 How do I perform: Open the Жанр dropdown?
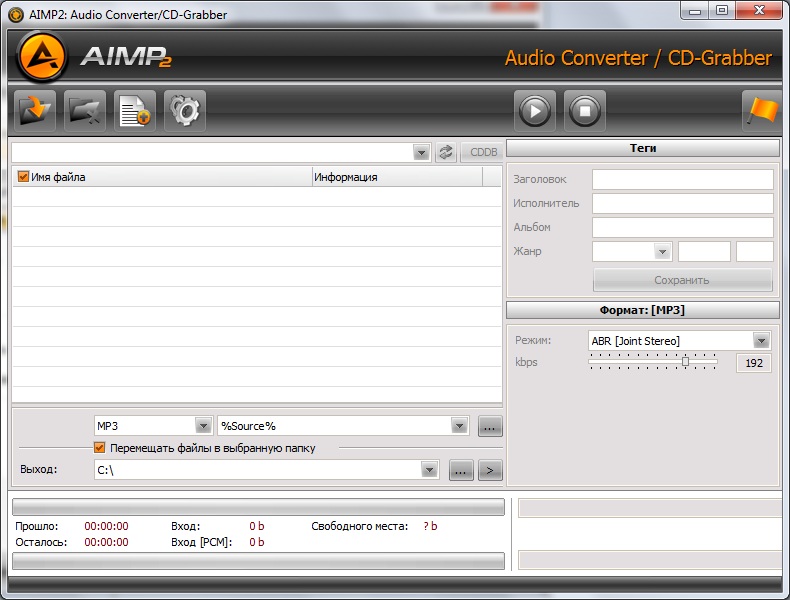click(x=662, y=251)
